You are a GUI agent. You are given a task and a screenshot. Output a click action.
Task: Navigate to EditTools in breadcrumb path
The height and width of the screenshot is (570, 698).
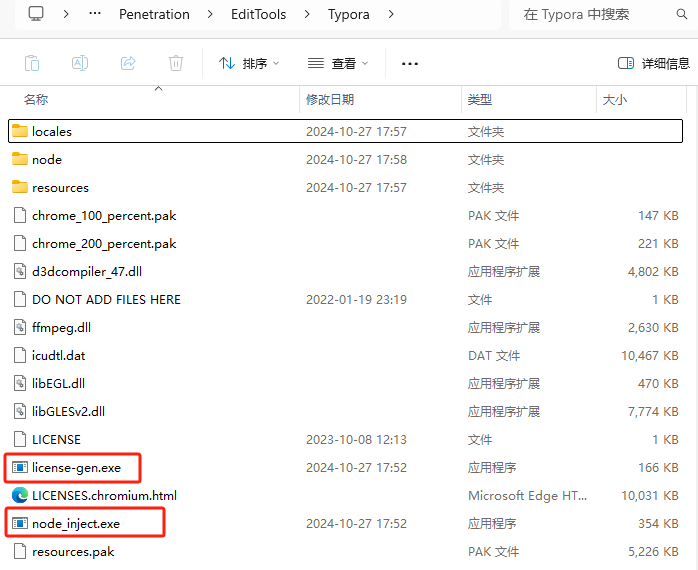(258, 14)
